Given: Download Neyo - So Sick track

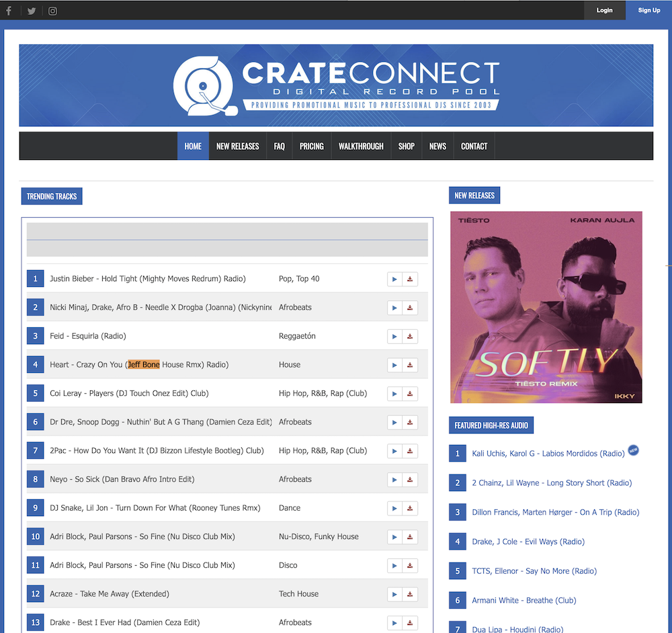Looking at the screenshot, I should click(x=410, y=480).
